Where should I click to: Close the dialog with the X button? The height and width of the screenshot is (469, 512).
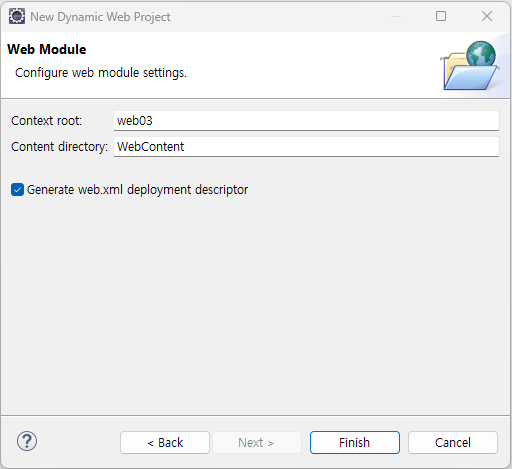(487, 16)
